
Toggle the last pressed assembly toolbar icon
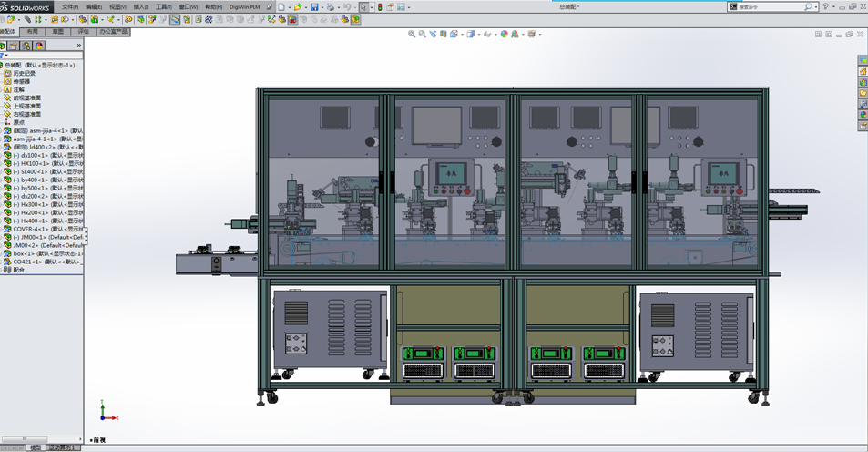click(355, 19)
